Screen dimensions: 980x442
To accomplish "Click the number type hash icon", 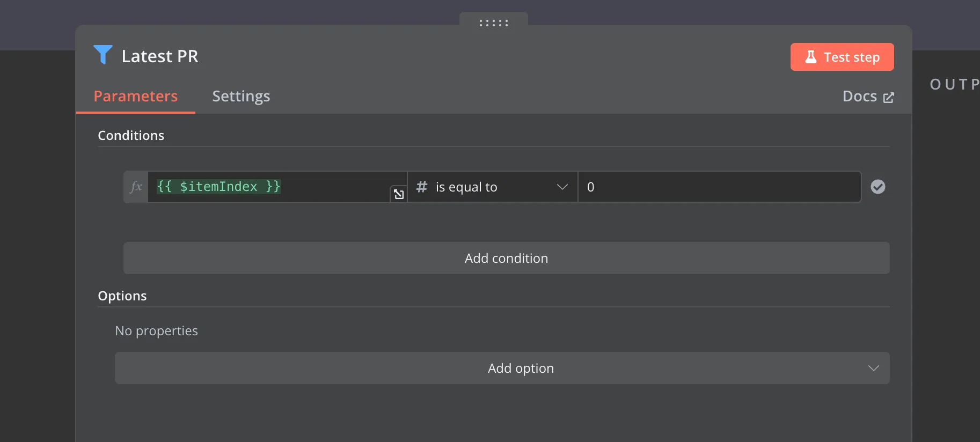I will point(422,187).
